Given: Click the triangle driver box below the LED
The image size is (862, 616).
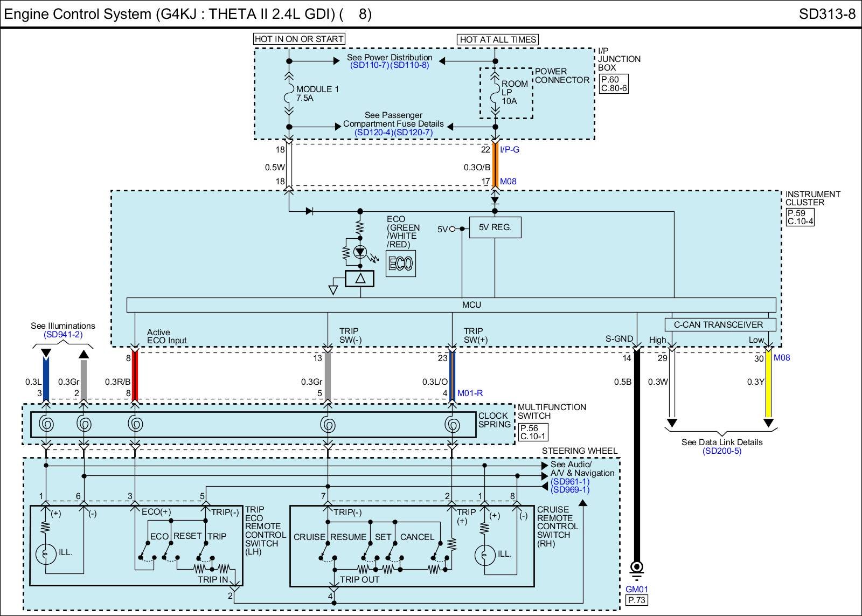Looking at the screenshot, I should pyautogui.click(x=360, y=278).
